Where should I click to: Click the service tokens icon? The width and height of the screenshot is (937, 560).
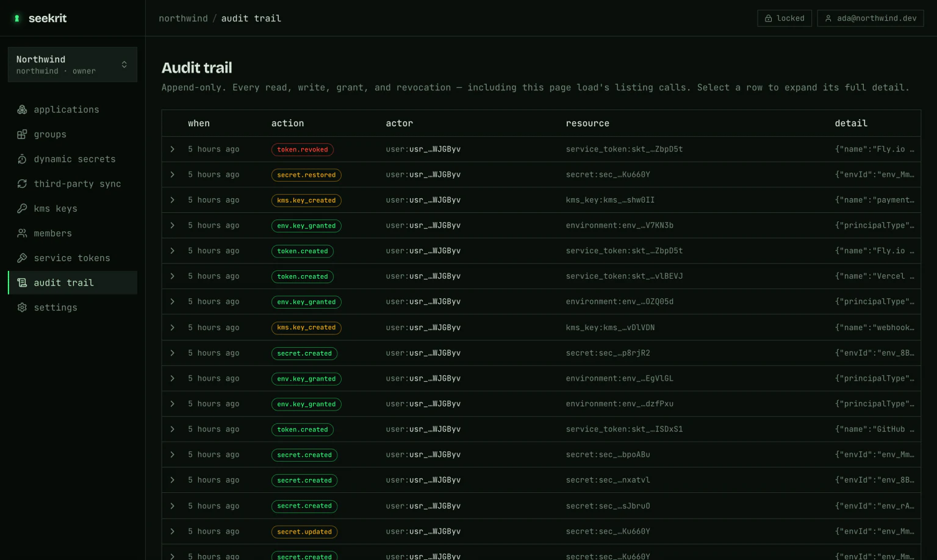22,258
